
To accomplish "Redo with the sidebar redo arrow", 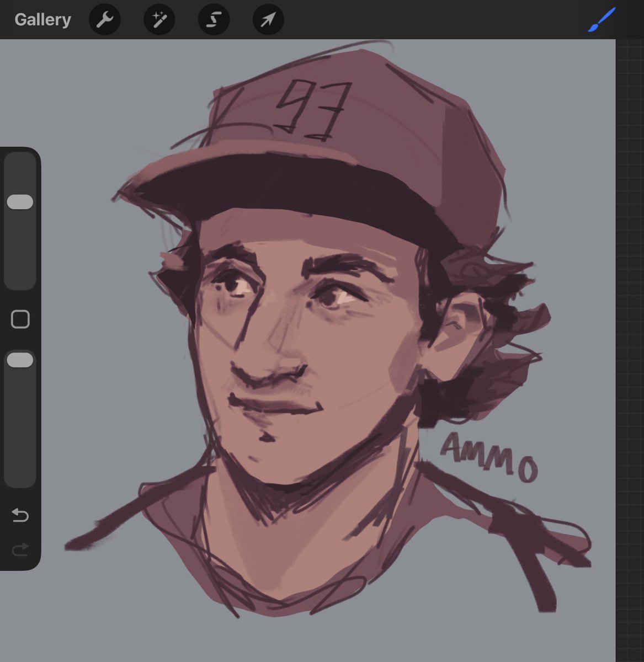I will point(20,549).
